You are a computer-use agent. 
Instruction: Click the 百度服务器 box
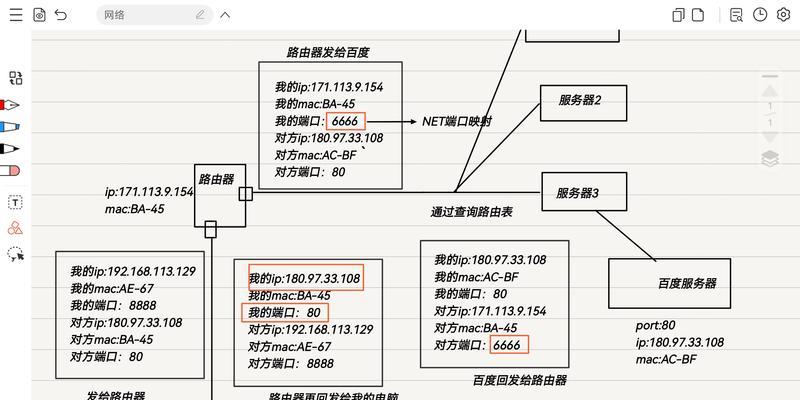pyautogui.click(x=669, y=283)
